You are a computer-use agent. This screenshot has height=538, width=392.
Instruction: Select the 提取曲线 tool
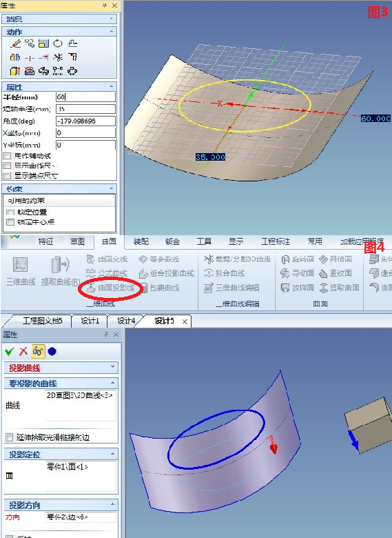click(x=61, y=271)
